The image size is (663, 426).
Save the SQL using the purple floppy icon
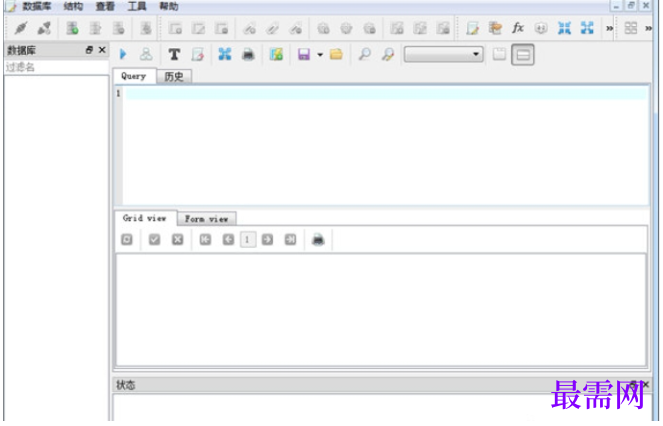(304, 54)
